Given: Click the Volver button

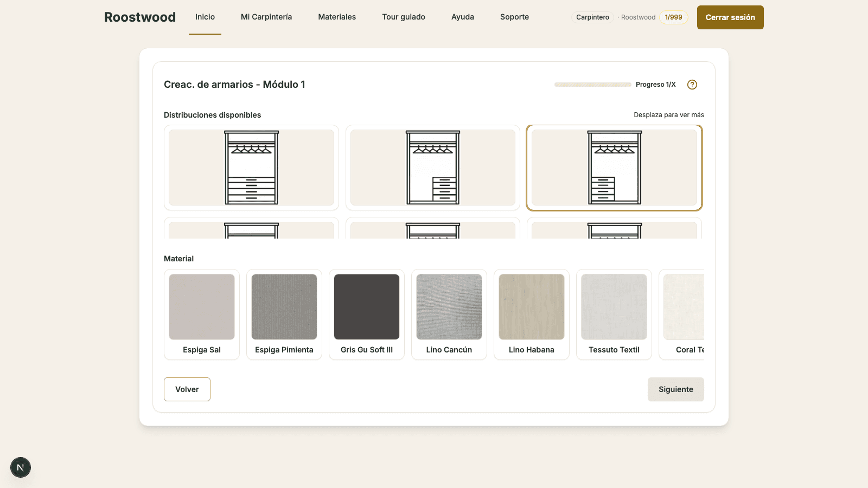Looking at the screenshot, I should (x=187, y=389).
